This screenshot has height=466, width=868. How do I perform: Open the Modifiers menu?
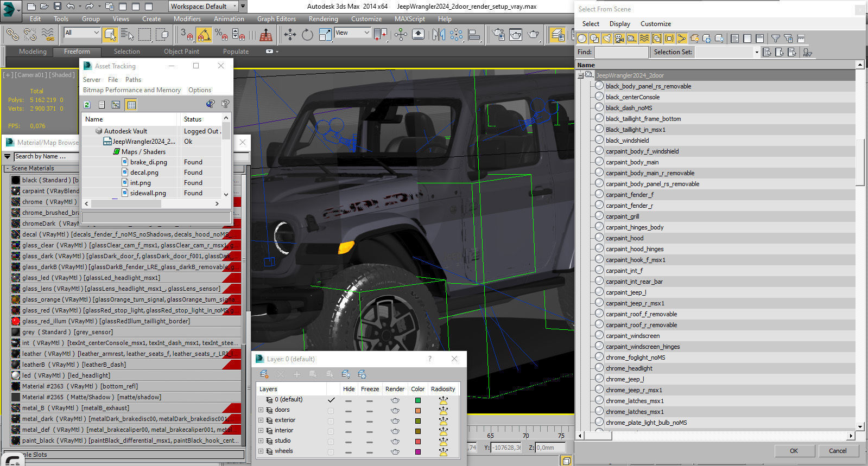(187, 18)
